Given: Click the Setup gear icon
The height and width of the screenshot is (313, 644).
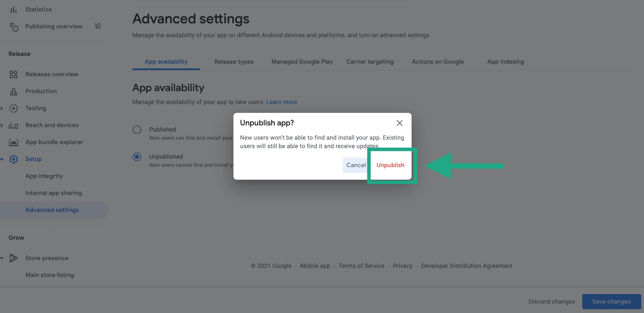Looking at the screenshot, I should coord(13,159).
